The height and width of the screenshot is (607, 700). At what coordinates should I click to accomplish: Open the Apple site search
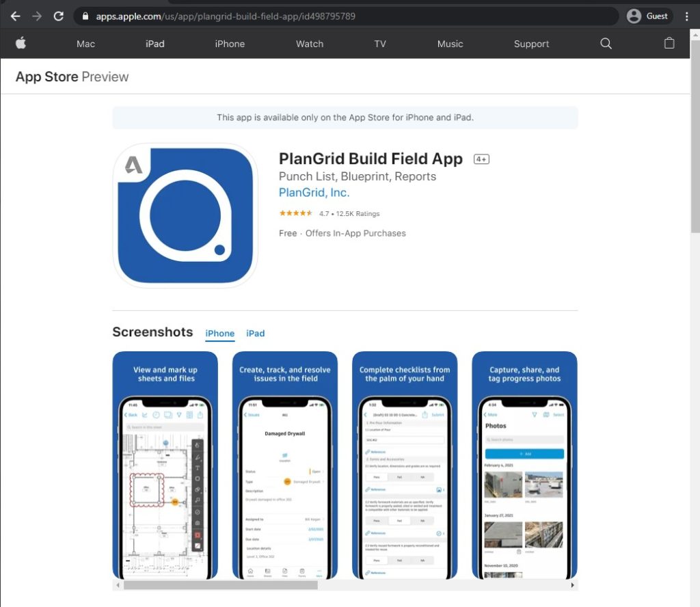606,43
